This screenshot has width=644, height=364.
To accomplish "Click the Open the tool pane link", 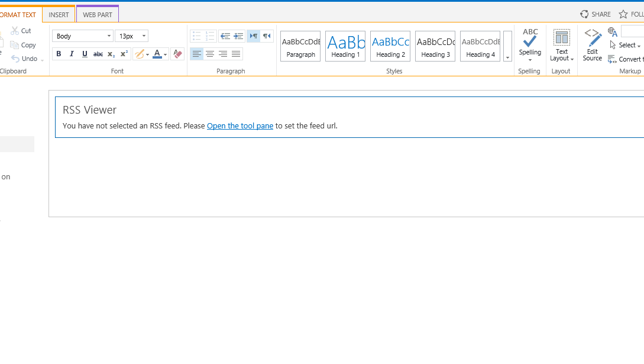I will click(240, 125).
